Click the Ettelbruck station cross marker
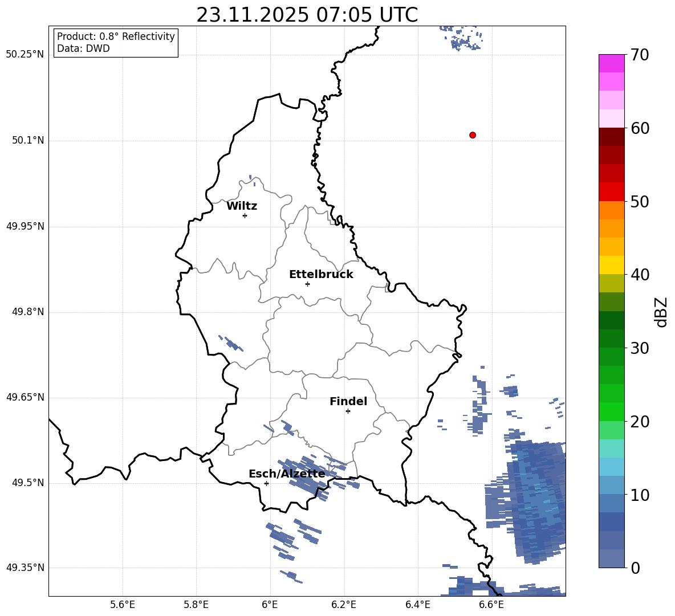 [x=307, y=284]
